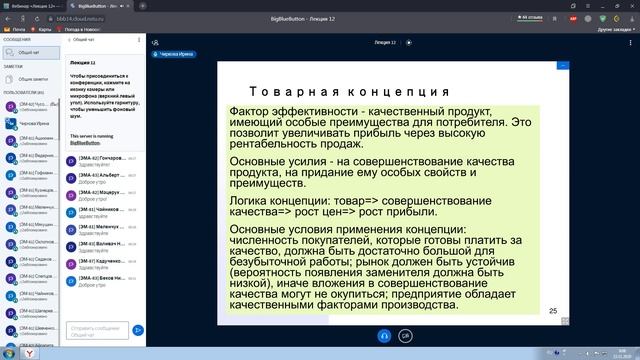
Task: Select Общий чат in the messages section
Action: point(31,53)
